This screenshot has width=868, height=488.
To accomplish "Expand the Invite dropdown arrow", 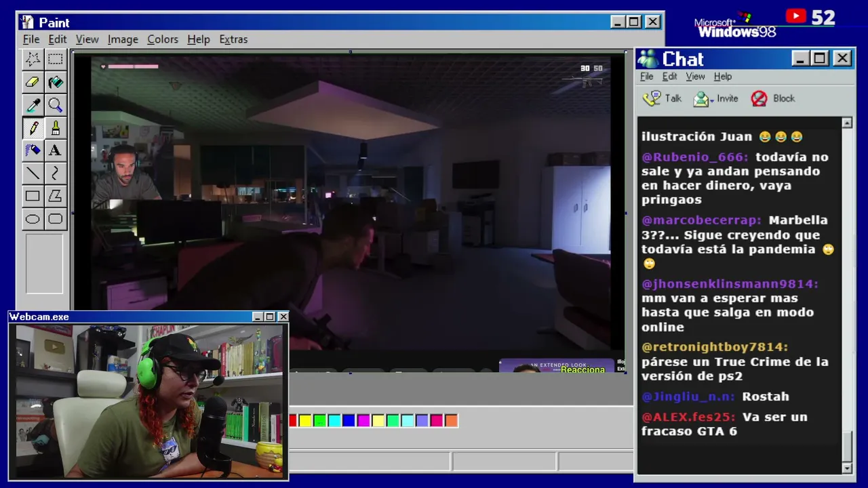I will 712,101.
